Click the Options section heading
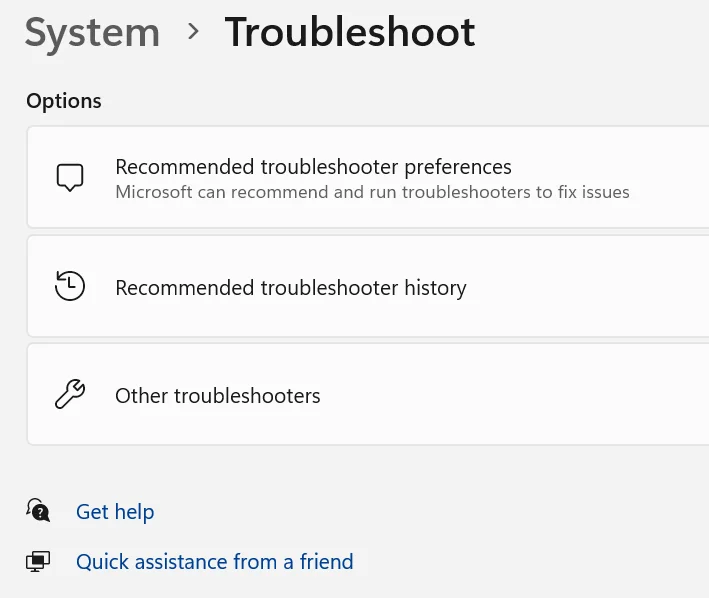This screenshot has height=598, width=709. 64,101
